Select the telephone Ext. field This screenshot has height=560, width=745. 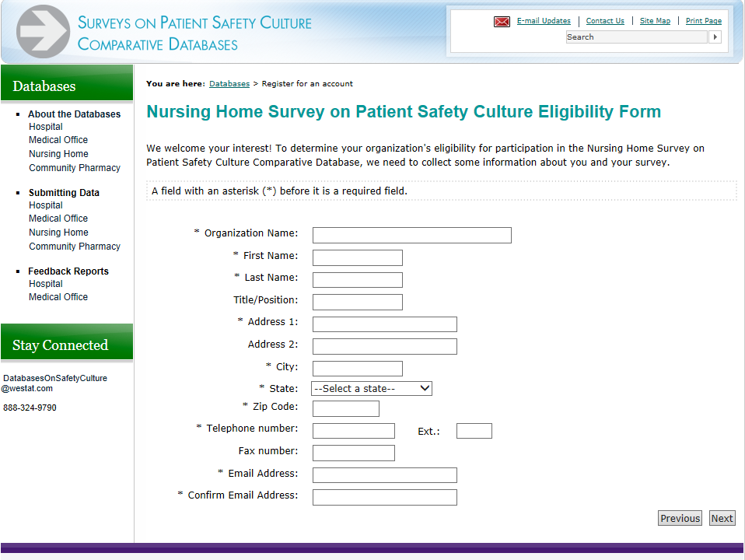pos(474,431)
